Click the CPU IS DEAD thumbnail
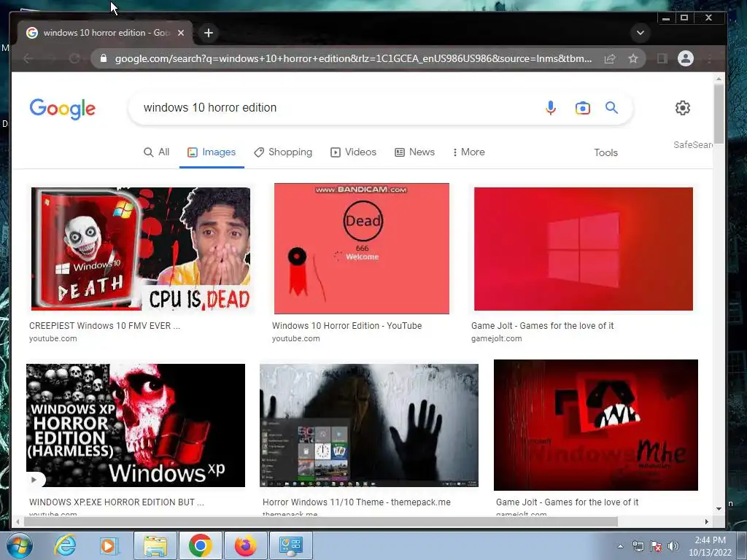 pos(141,249)
